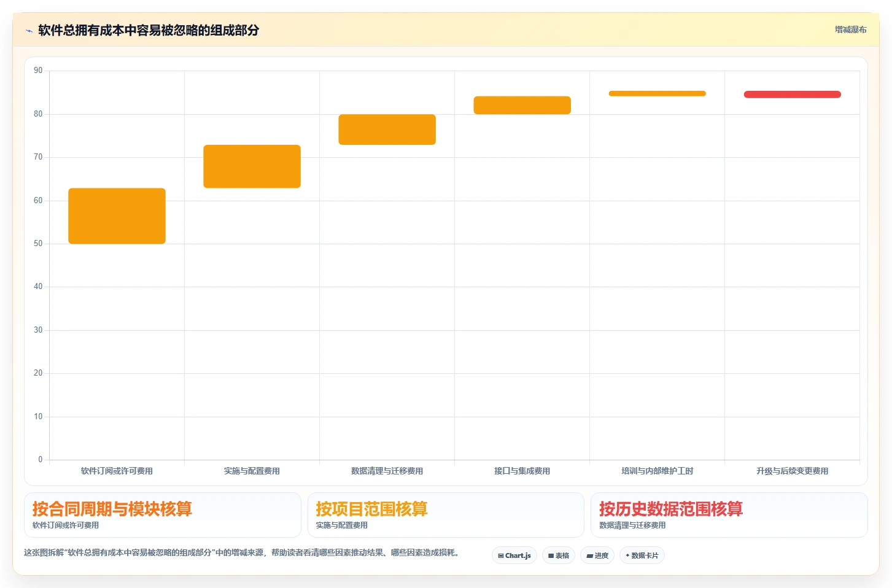Click the x-axis label 软件订阅或许可费用
This screenshot has height=588, width=892.
(117, 471)
